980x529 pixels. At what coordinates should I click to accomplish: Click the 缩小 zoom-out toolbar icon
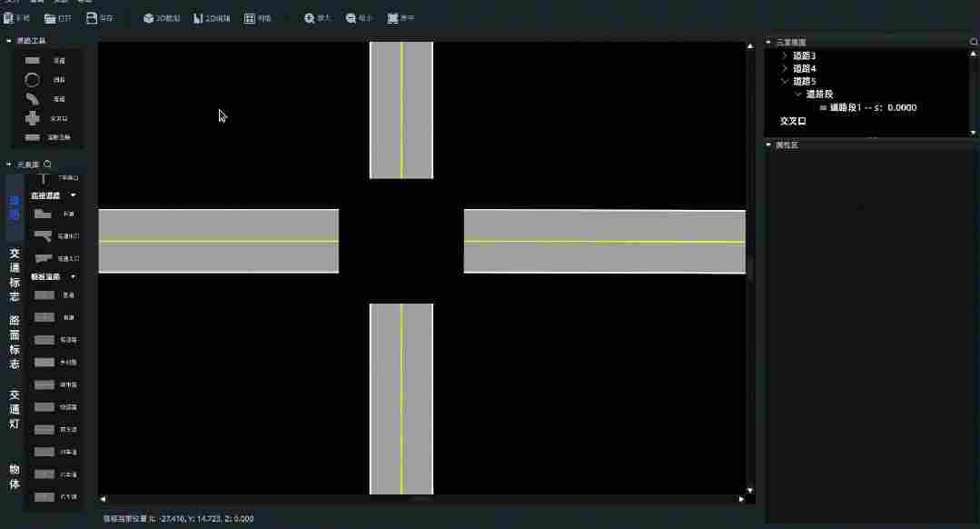360,17
